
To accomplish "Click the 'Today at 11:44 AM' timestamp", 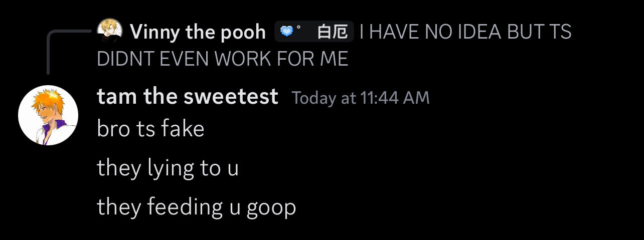I will [361, 98].
